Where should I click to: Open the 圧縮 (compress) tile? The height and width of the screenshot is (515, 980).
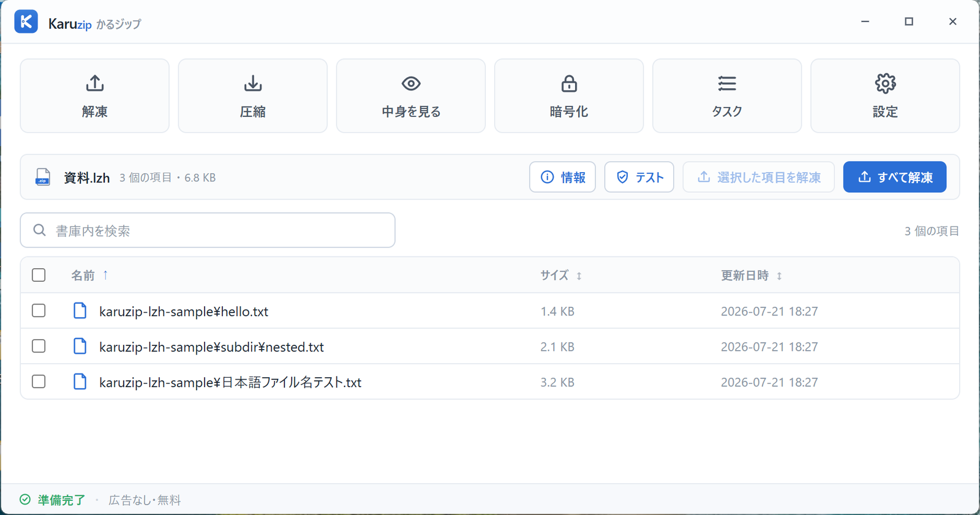(253, 96)
